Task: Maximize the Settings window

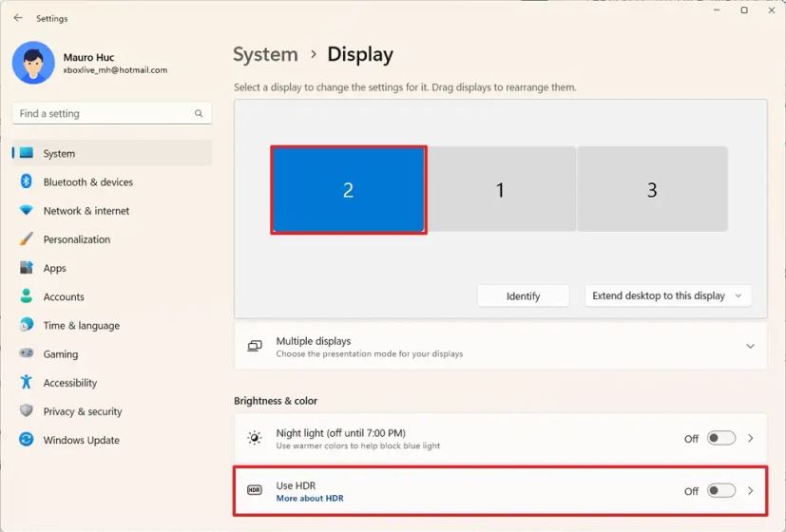Action: pyautogui.click(x=744, y=10)
